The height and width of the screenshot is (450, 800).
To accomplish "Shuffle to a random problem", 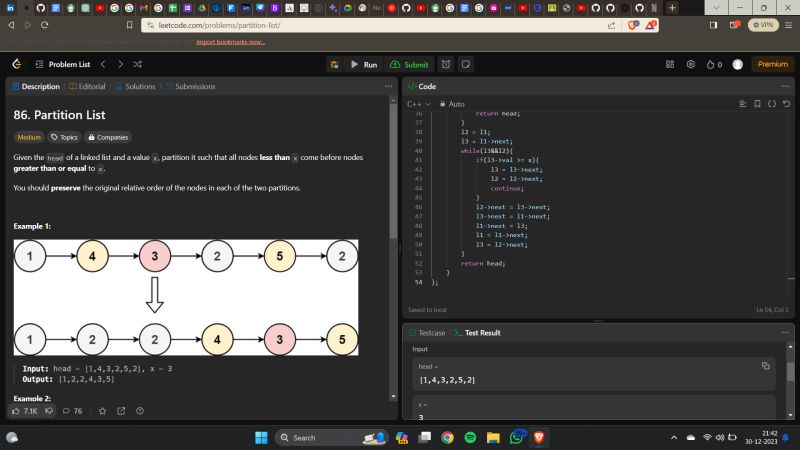I will coord(137,64).
